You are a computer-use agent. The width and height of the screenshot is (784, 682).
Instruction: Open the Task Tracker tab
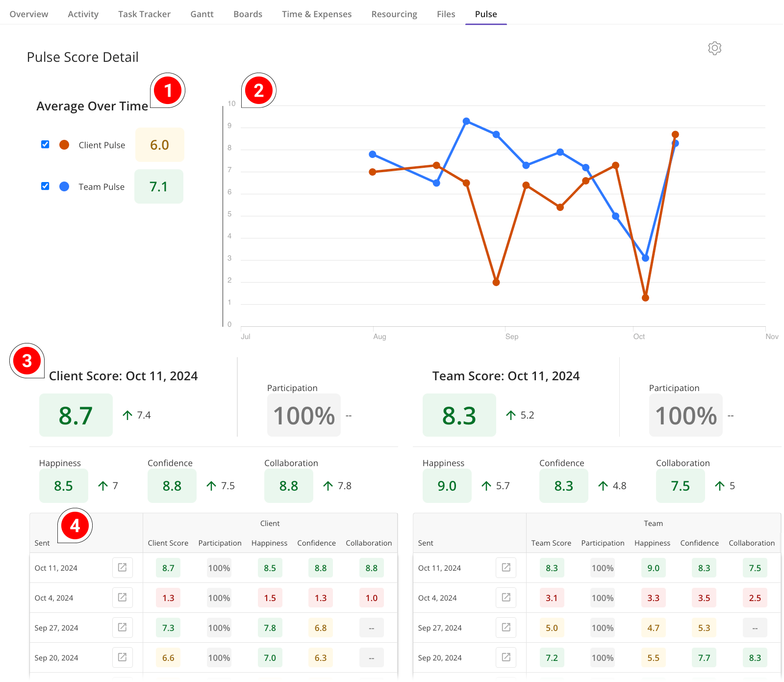(144, 14)
